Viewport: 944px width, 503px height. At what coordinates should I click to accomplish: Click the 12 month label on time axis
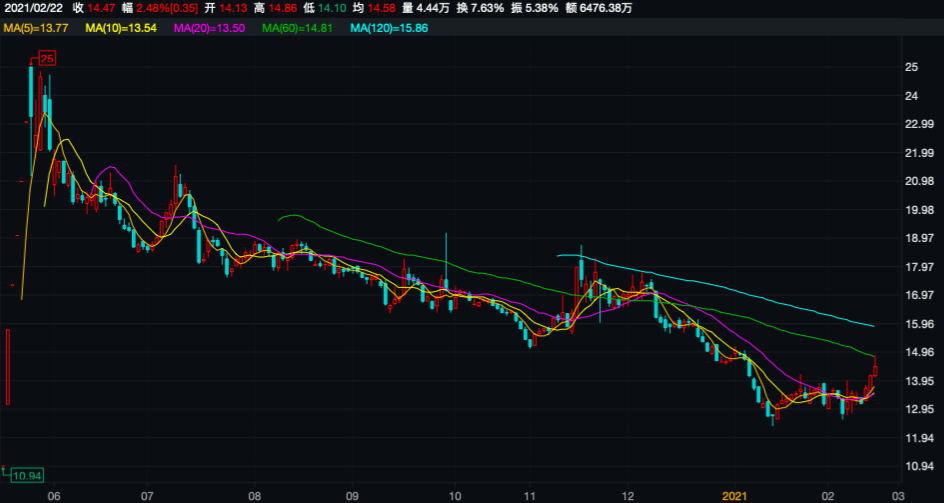628,495
